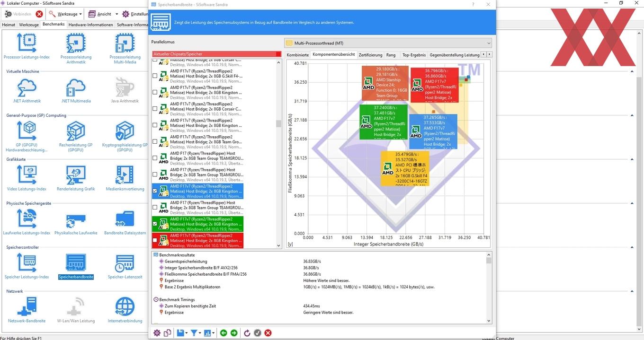
Task: Open the Internetverbindung benchmark
Action: tap(125, 310)
